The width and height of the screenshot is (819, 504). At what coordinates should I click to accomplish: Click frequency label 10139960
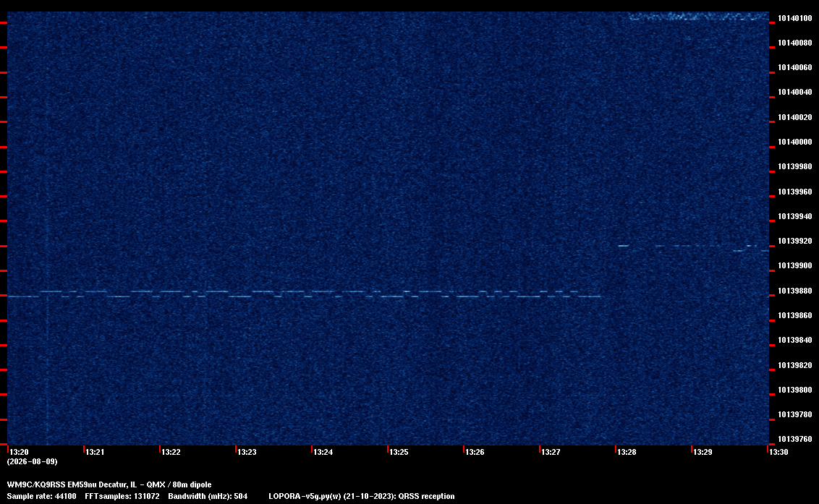(x=795, y=192)
